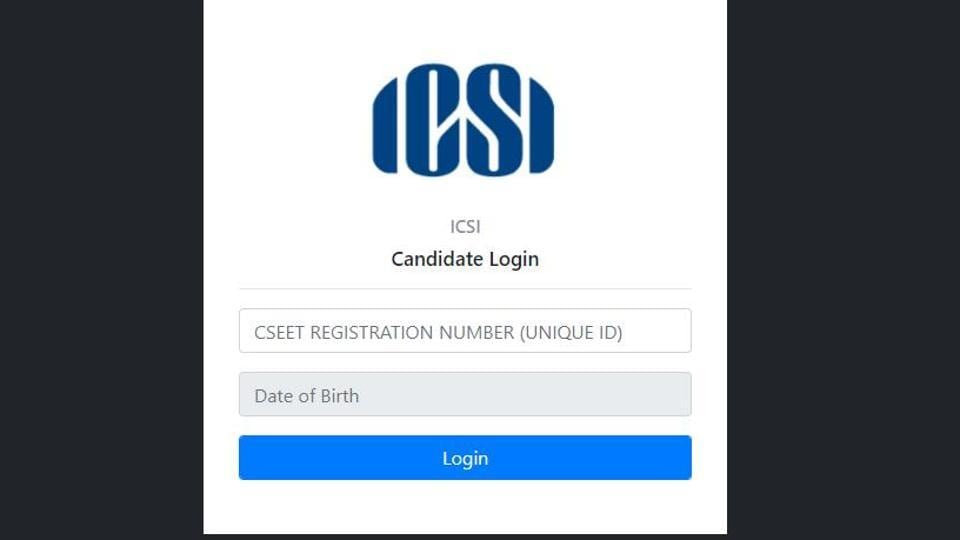Click dark background left of login card
960x540 pixels.
pyautogui.click(x=102, y=270)
